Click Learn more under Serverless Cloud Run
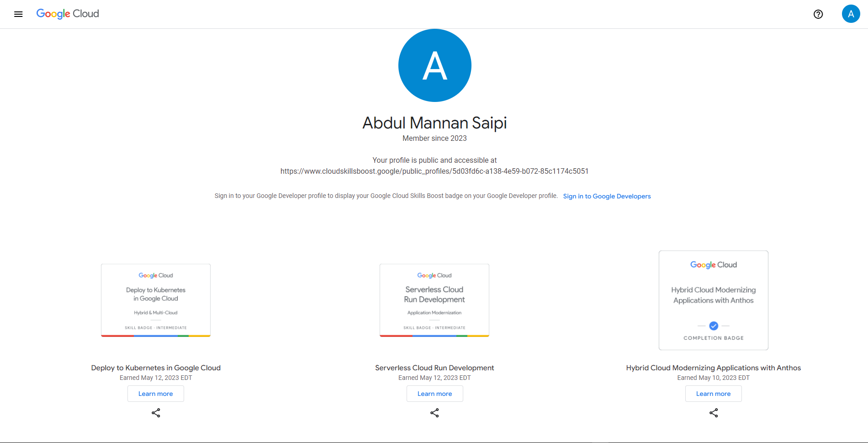This screenshot has height=443, width=868. coord(434,394)
